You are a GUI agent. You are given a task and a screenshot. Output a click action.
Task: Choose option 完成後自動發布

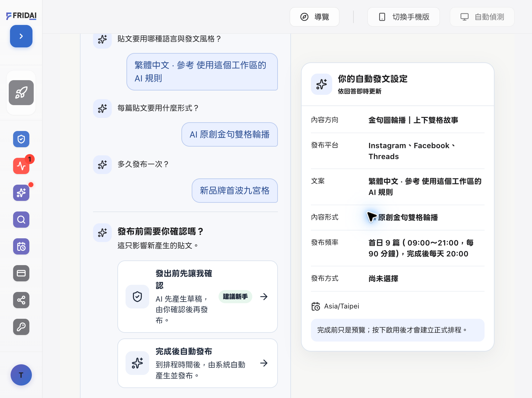coord(198,363)
